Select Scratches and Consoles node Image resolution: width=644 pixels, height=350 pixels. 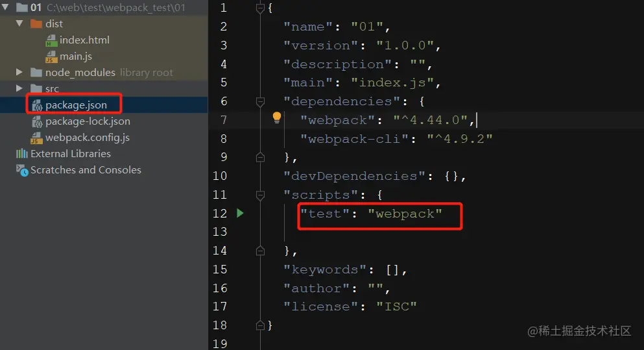coord(86,170)
